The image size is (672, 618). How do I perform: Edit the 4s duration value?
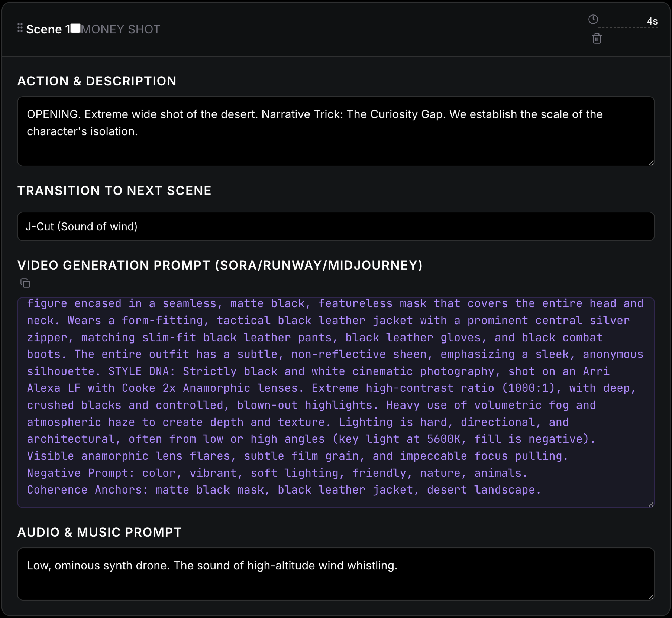652,21
